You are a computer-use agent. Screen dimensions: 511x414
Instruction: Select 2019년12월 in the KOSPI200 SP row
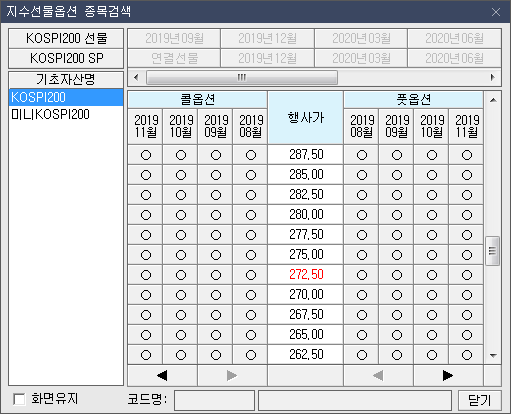(x=267, y=58)
